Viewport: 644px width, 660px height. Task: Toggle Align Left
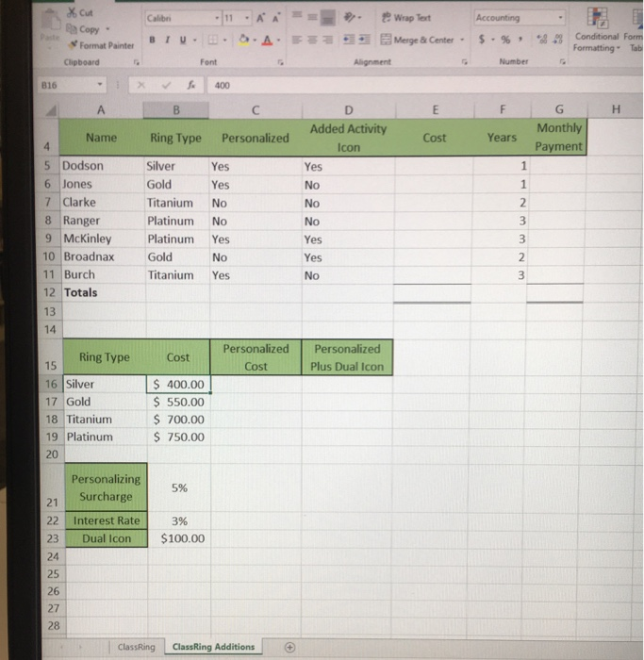click(x=297, y=40)
